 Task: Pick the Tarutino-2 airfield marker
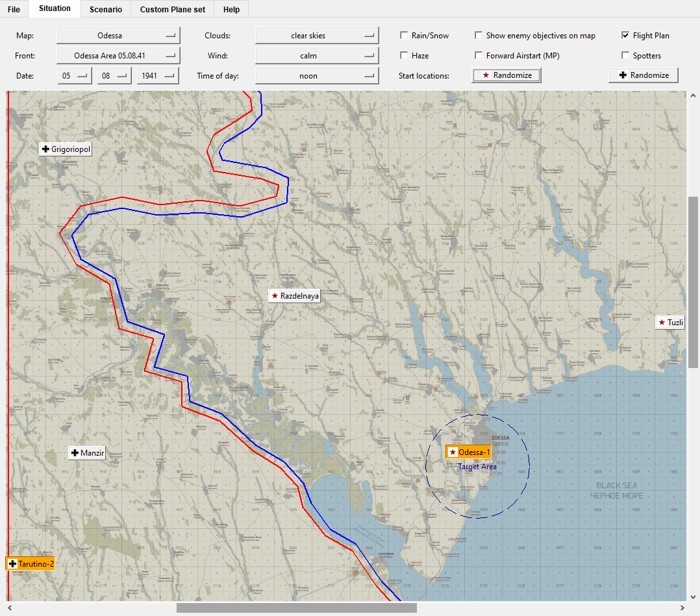click(31, 564)
